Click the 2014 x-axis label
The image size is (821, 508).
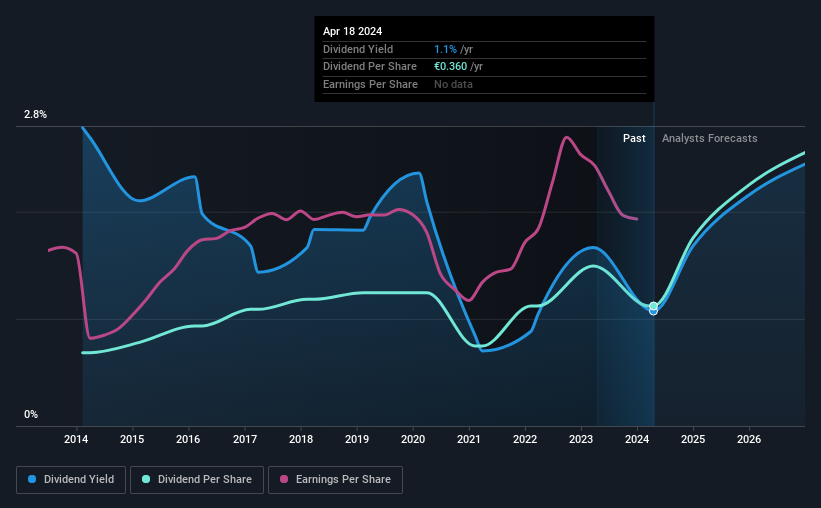tap(76, 439)
